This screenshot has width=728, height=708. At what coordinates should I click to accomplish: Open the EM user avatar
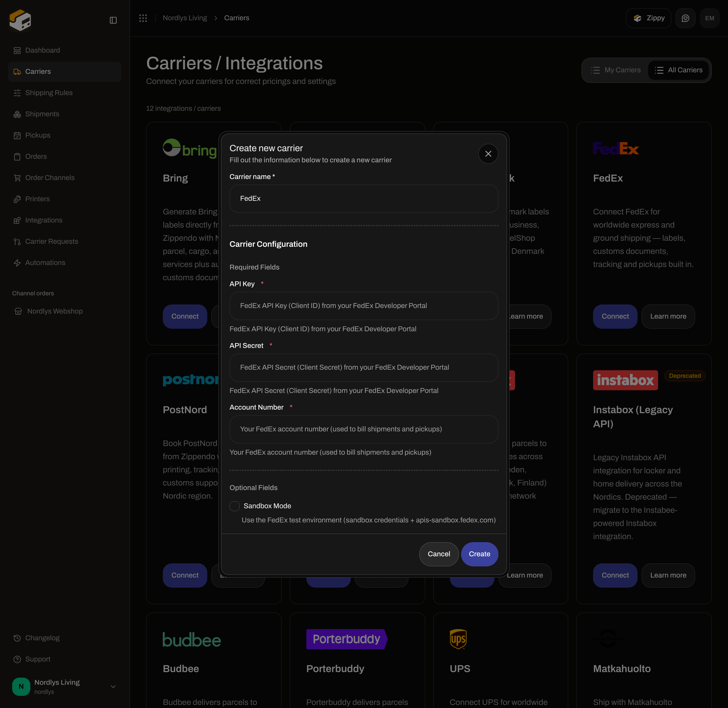coord(709,18)
